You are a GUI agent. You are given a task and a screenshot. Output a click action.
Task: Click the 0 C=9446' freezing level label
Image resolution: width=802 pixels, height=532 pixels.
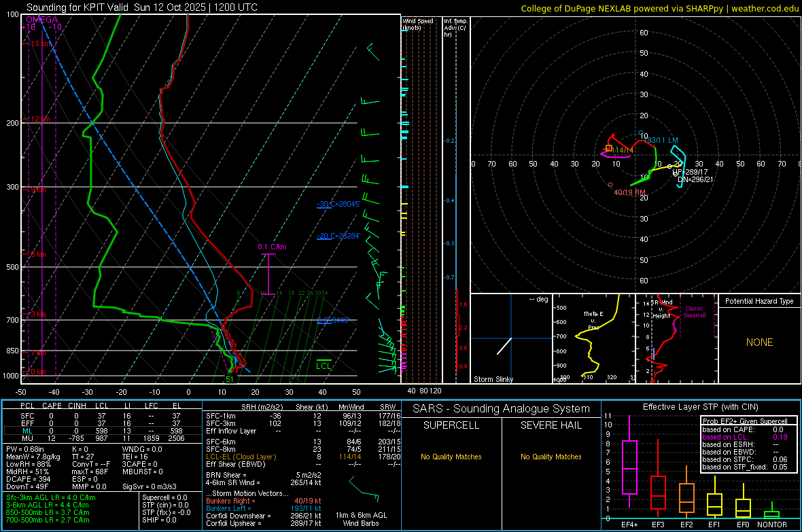pyautogui.click(x=333, y=320)
